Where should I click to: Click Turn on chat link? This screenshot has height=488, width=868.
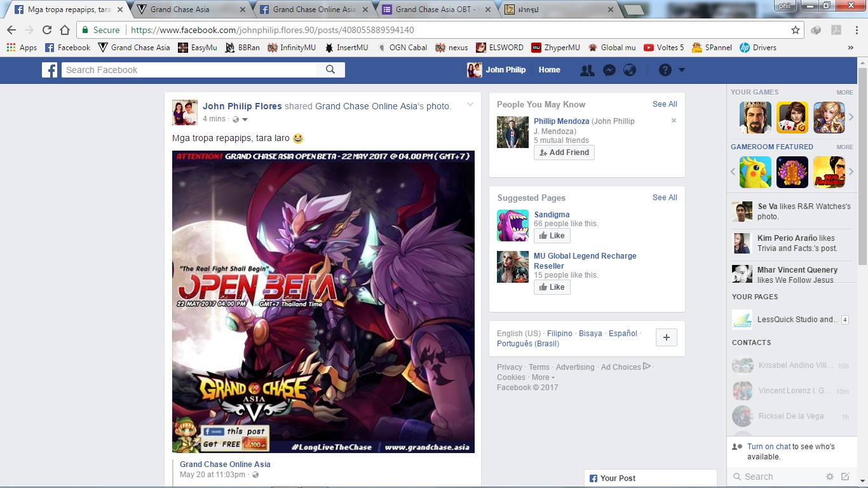769,447
